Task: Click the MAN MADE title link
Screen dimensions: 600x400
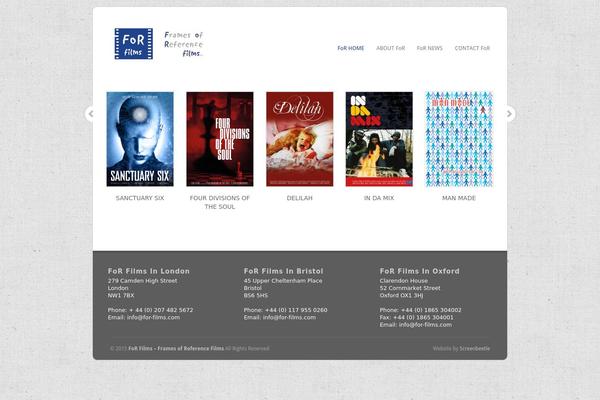Action: tap(459, 198)
